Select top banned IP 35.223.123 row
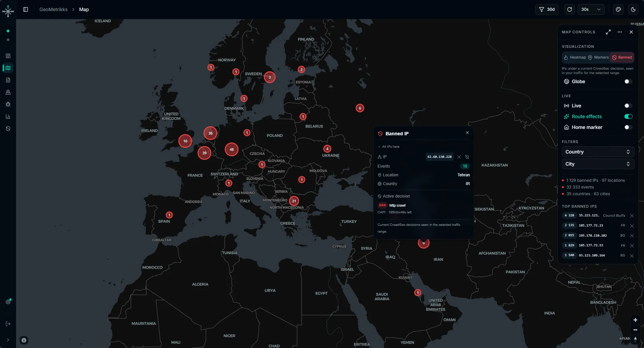The width and height of the screenshot is (644, 348). point(598,215)
